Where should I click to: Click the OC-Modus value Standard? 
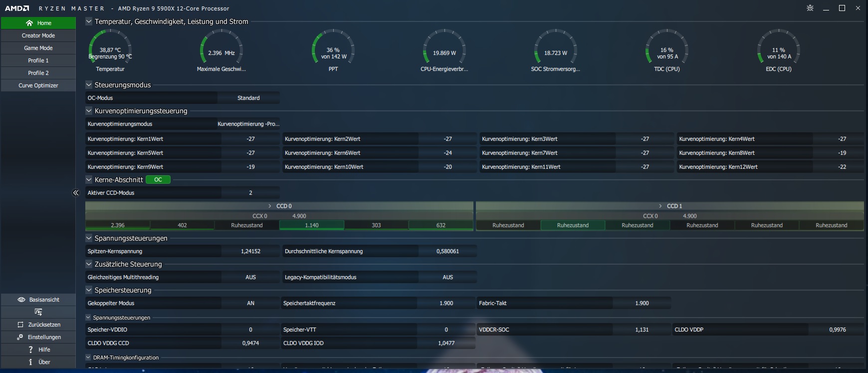(x=248, y=98)
